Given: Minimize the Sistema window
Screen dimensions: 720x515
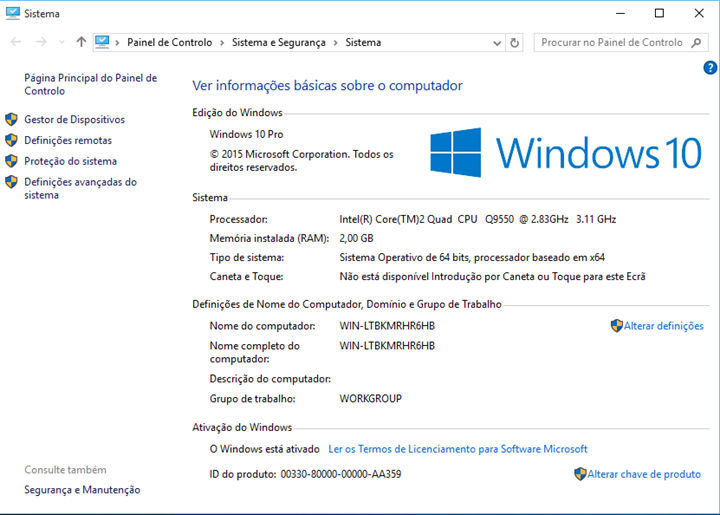Looking at the screenshot, I should (x=620, y=13).
